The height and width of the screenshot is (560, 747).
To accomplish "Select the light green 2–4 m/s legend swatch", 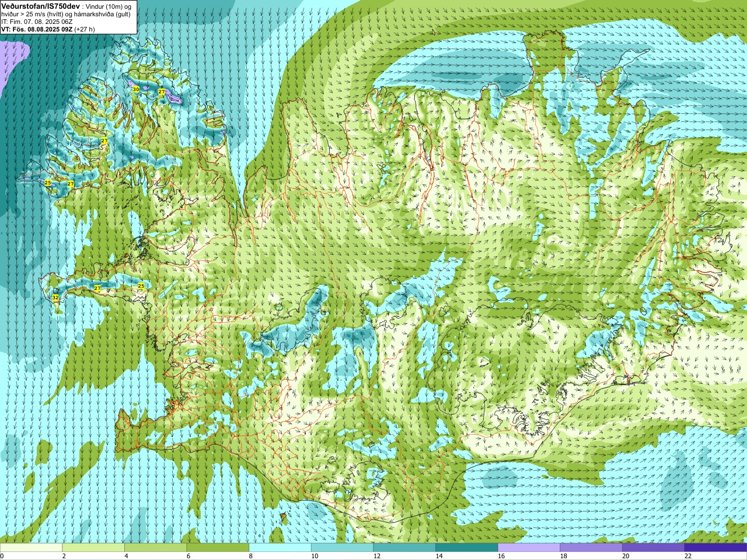I will click(x=93, y=548).
